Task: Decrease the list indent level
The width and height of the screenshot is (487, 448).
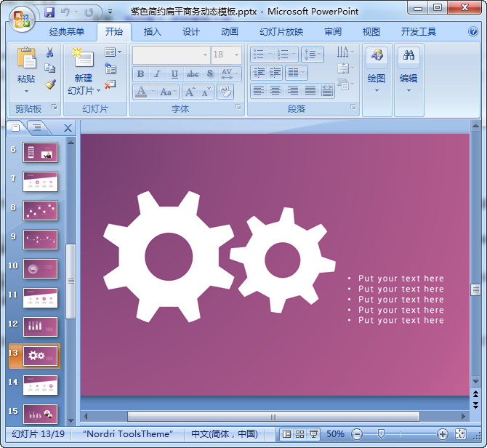Action: (x=259, y=73)
